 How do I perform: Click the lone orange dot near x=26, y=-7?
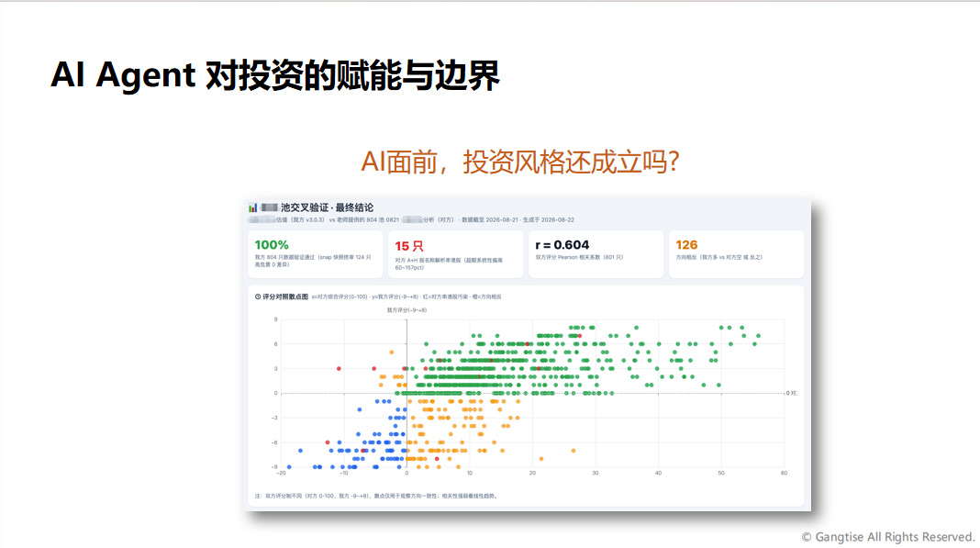click(574, 451)
